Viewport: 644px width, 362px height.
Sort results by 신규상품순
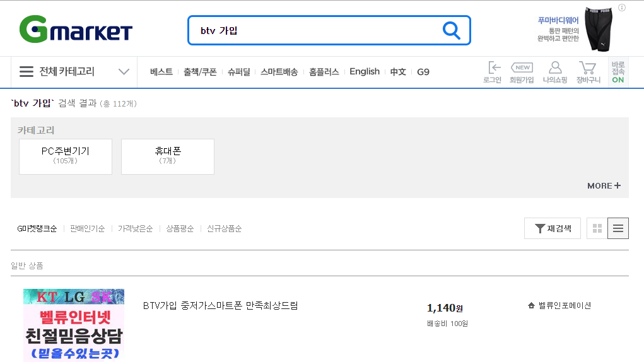(x=225, y=228)
